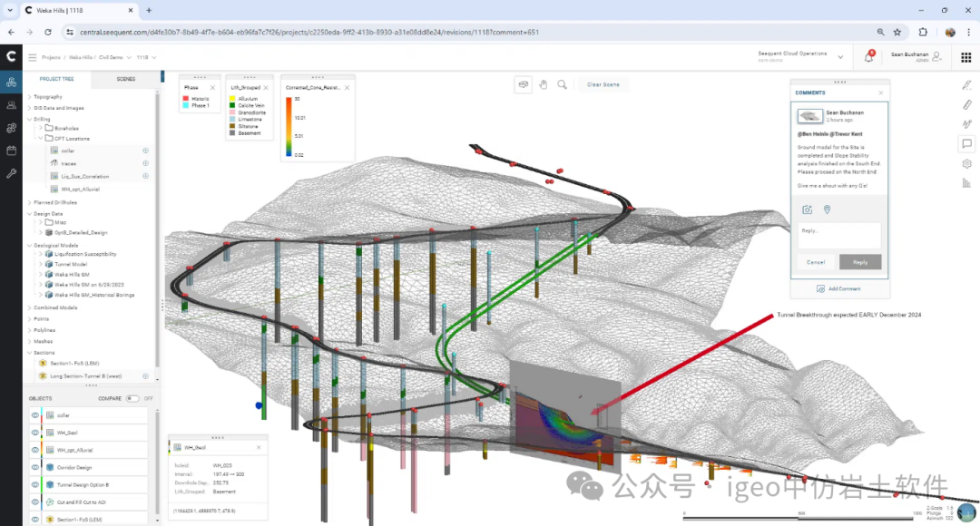Switch to the Scenes tab
This screenshot has height=526, width=980.
126,79
